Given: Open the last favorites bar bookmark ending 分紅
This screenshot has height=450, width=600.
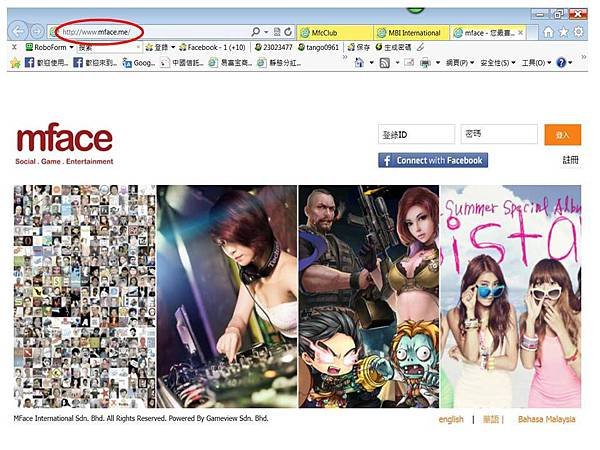Looking at the screenshot, I should [279, 62].
